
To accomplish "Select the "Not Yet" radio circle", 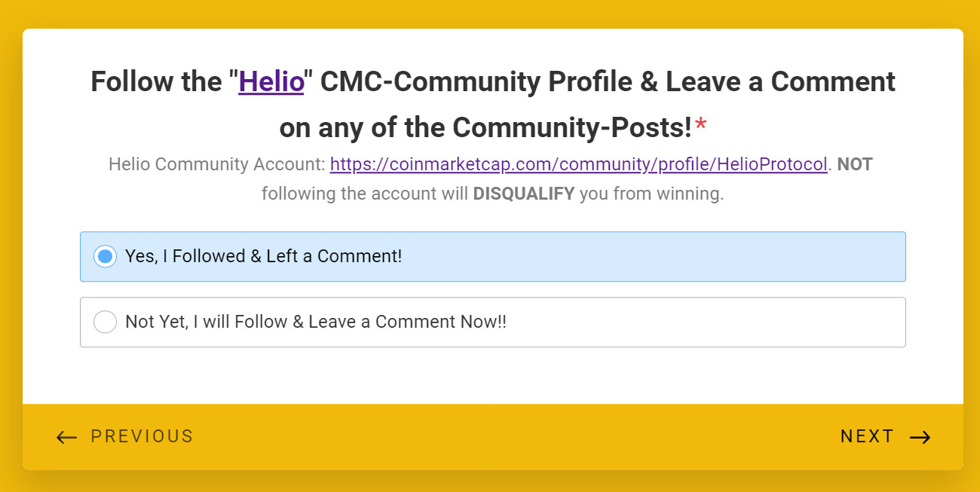I will coord(106,322).
